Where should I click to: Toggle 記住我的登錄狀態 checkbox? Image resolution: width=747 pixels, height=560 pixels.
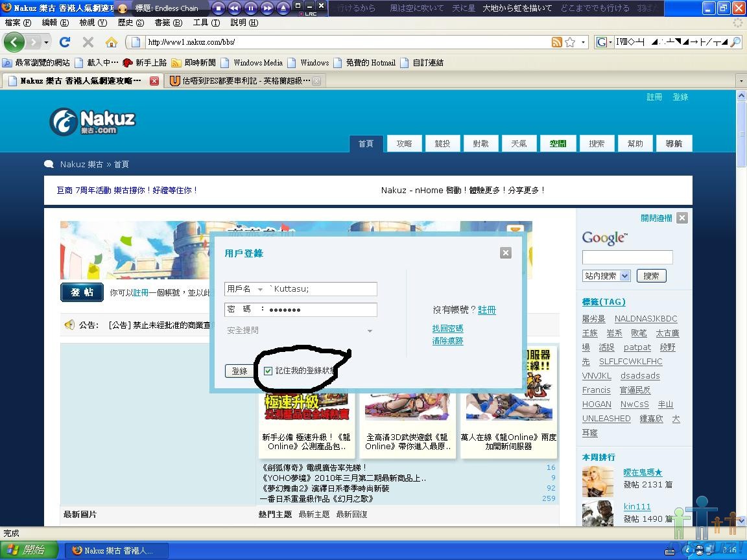coord(268,371)
